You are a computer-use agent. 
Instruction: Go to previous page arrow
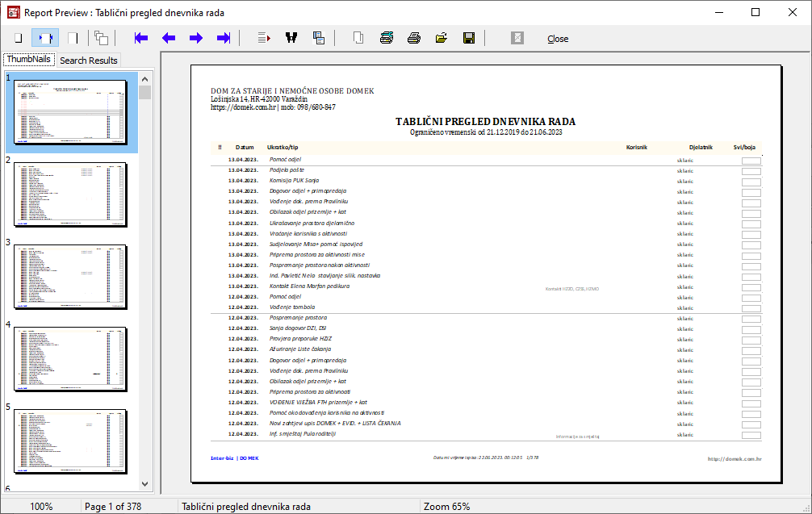pos(169,38)
